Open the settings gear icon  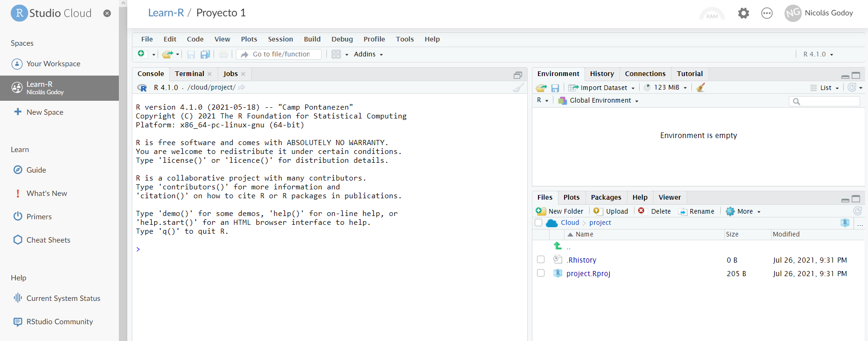click(744, 14)
